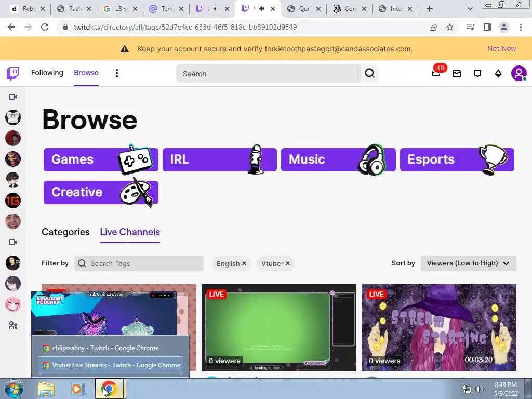Bookmark this page with the star icon

click(450, 27)
